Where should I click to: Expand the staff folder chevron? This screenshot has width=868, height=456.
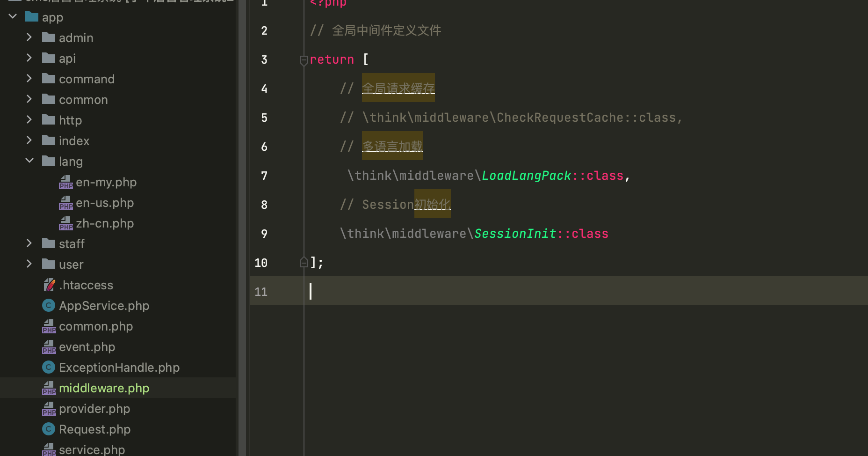coord(29,243)
